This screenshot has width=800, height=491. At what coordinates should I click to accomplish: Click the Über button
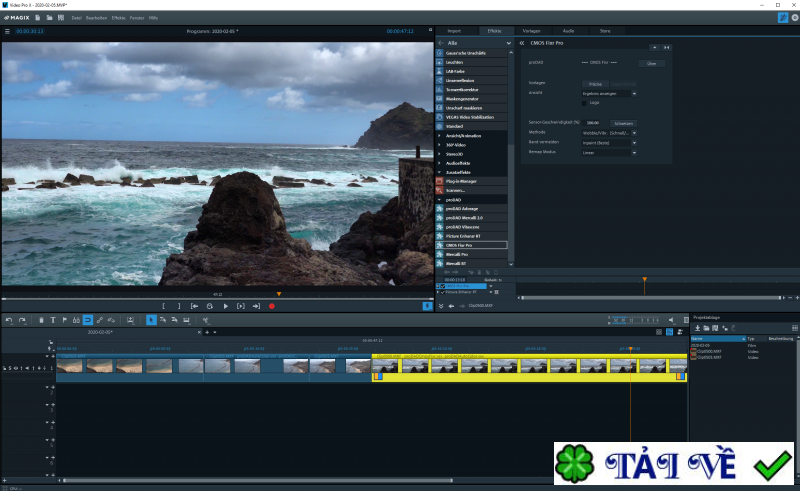pos(650,63)
